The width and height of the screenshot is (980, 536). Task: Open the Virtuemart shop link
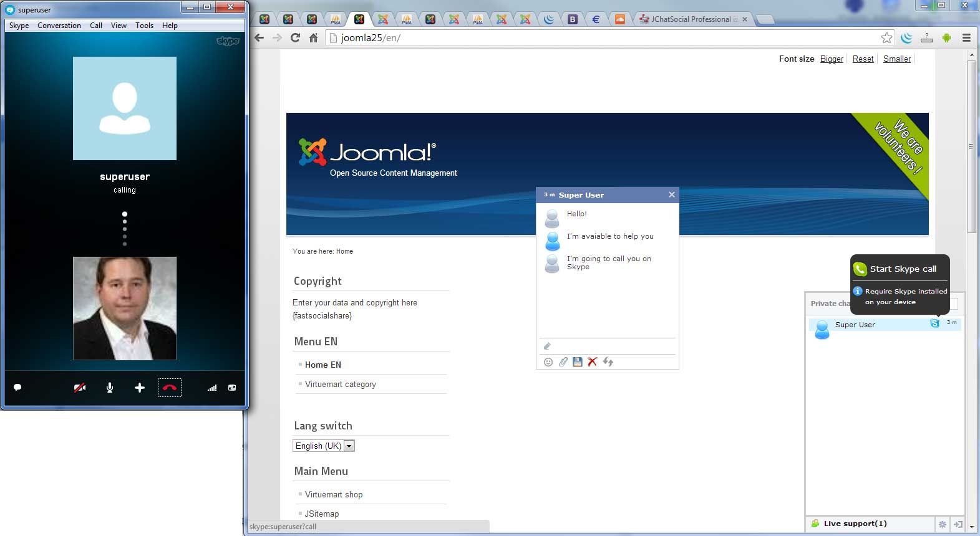click(334, 494)
